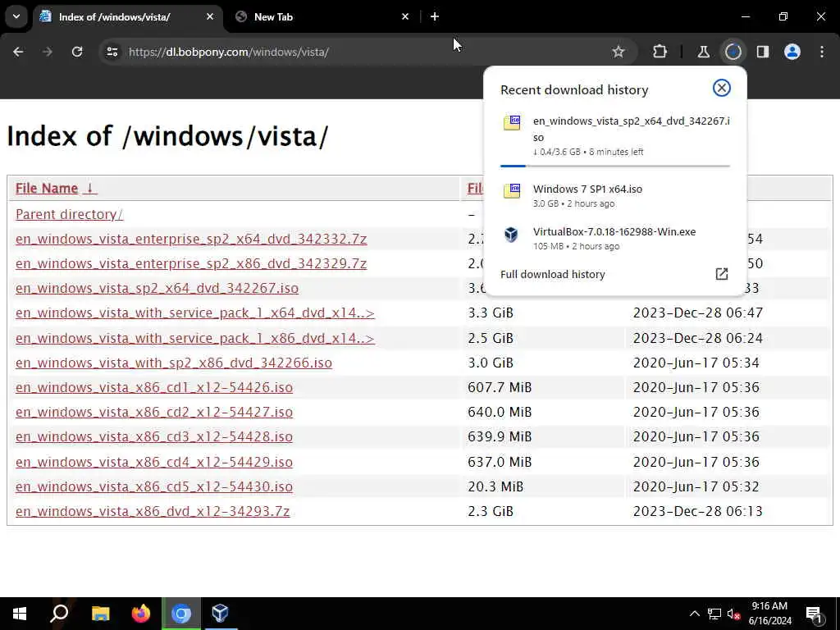Open Vista service pack 1 x86 dvd link

[x=195, y=338]
